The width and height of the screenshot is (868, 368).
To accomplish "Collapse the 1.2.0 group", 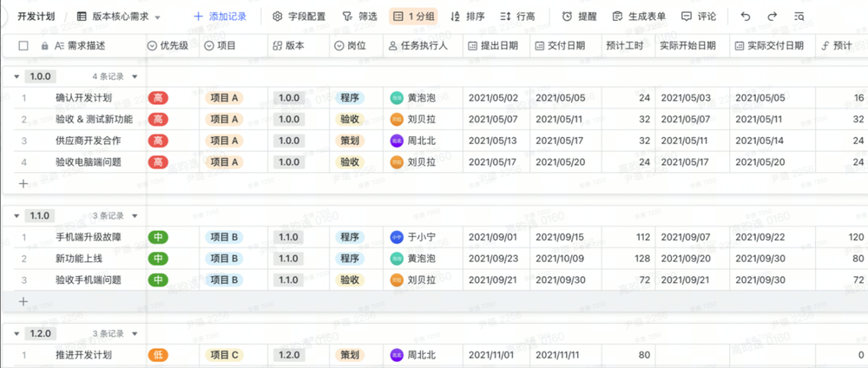I will click(x=16, y=333).
